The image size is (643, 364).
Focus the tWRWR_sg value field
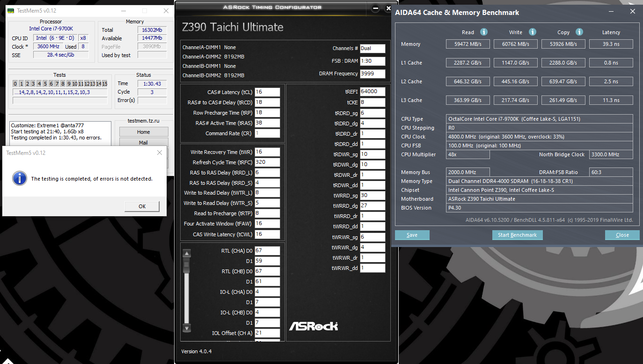point(373,237)
